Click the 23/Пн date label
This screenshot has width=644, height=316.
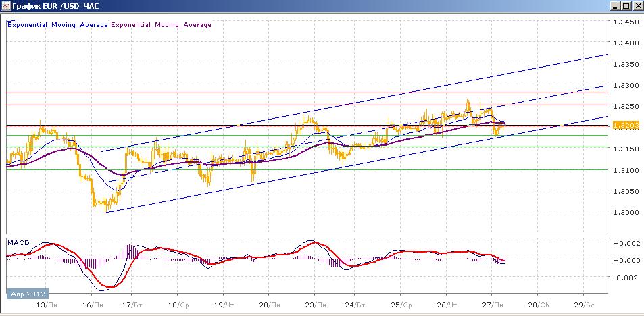point(316,305)
